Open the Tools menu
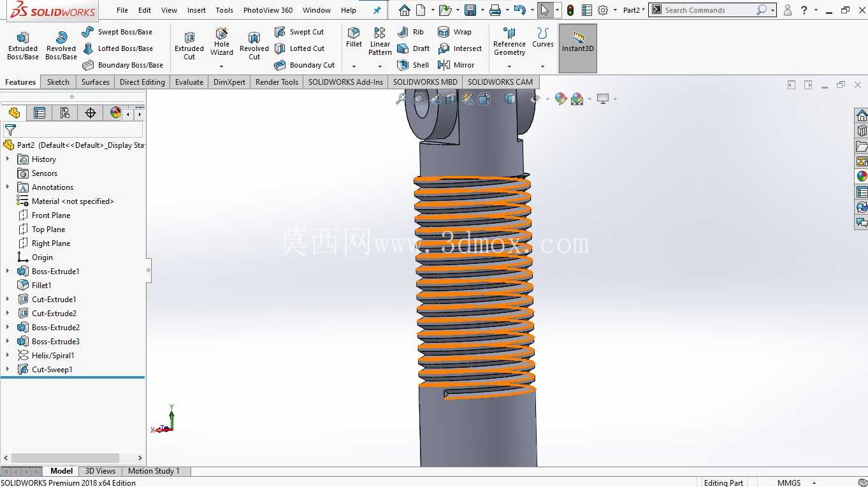Image resolution: width=868 pixels, height=487 pixels. [224, 10]
